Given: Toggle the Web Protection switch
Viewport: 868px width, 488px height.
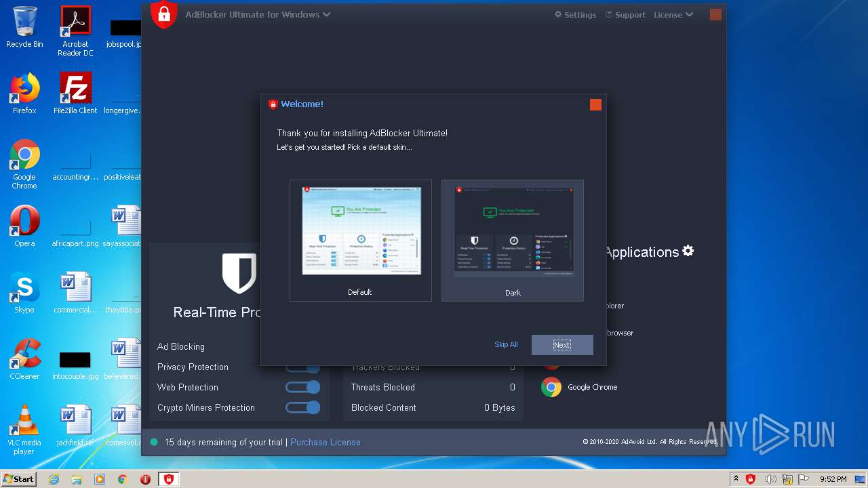Looking at the screenshot, I should [302, 387].
